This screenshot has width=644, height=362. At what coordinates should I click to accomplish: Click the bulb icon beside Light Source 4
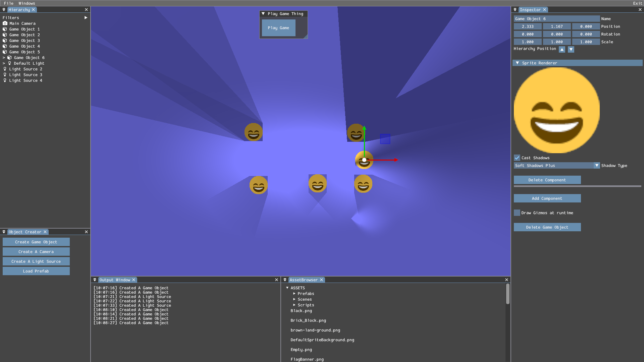5,80
